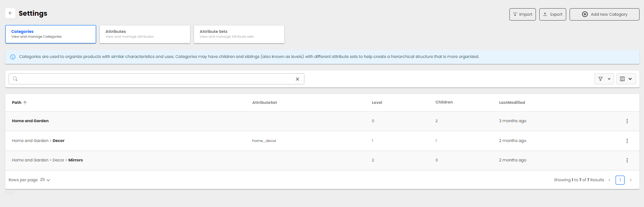
Task: Select the Categories tab
Action: coord(50,34)
